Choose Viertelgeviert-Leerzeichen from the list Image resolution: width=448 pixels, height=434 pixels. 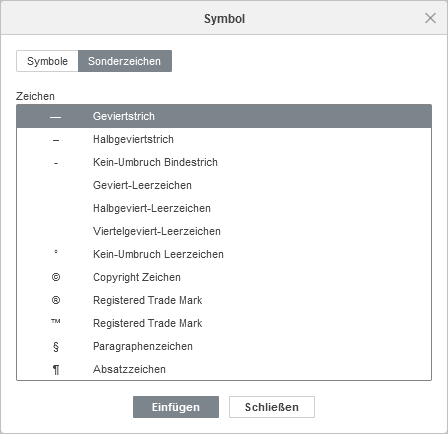point(224,231)
